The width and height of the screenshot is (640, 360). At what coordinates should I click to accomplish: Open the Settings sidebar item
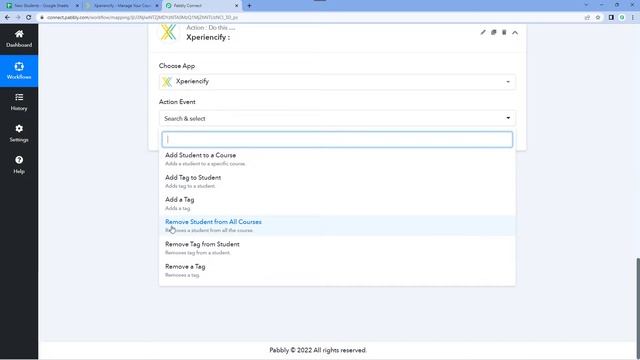point(19,133)
